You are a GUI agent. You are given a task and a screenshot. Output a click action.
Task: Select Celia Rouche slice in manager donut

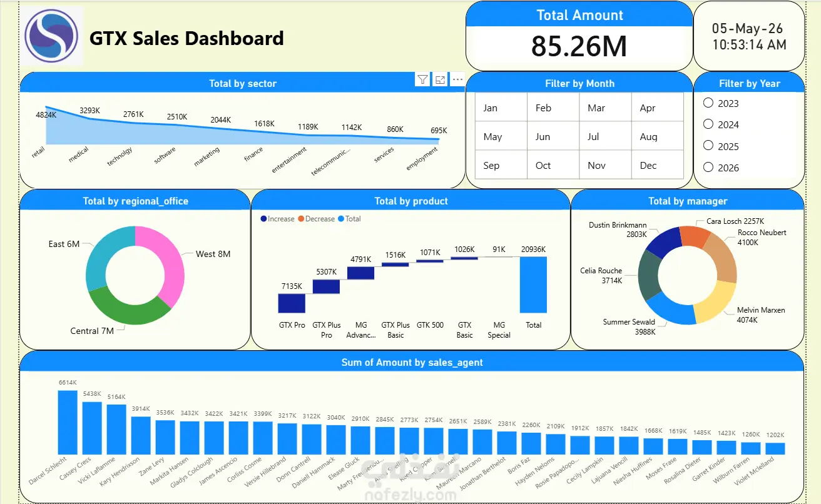point(650,276)
